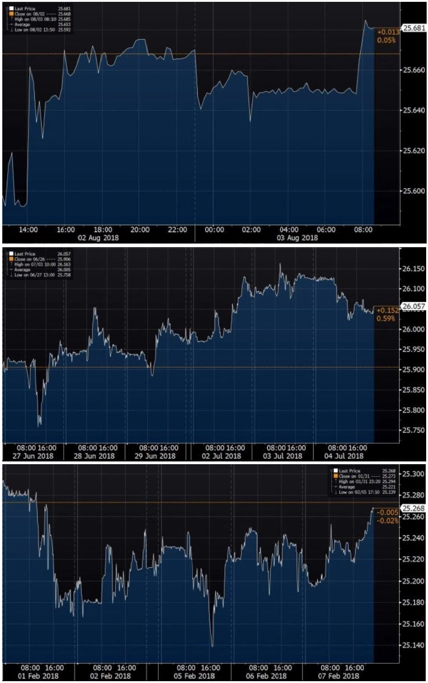
Task: Click orange Close on 08/02 legend swatch
Action: click(x=11, y=14)
